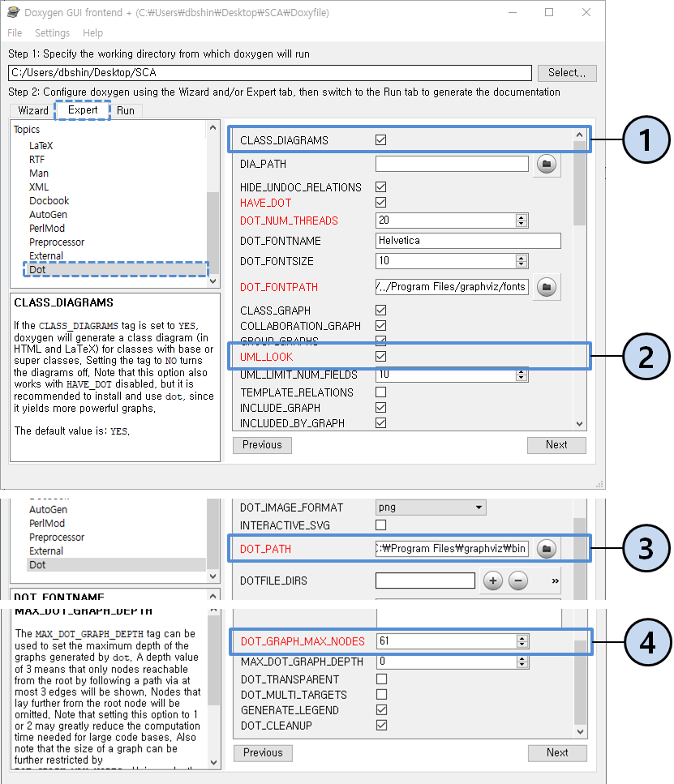Browse folder for DIA_PATH

547,164
